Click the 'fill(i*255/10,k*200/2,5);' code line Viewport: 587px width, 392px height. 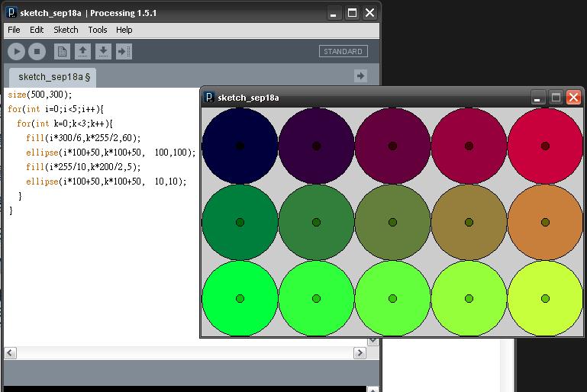[x=83, y=167]
